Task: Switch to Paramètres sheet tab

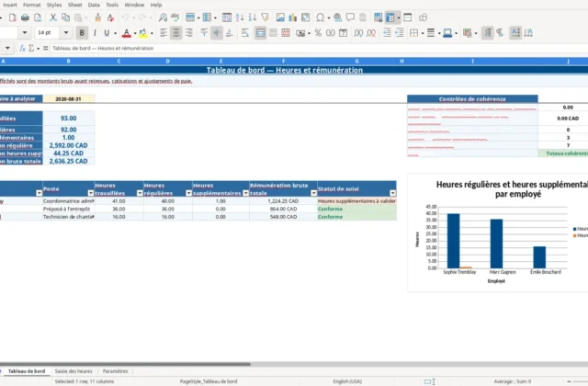Action: pos(115,371)
